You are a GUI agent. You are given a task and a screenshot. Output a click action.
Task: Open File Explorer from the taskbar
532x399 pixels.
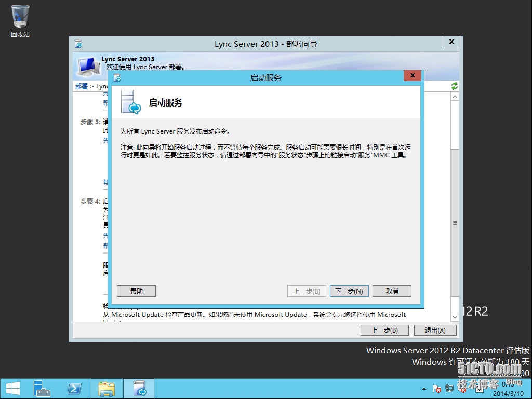(x=106, y=389)
